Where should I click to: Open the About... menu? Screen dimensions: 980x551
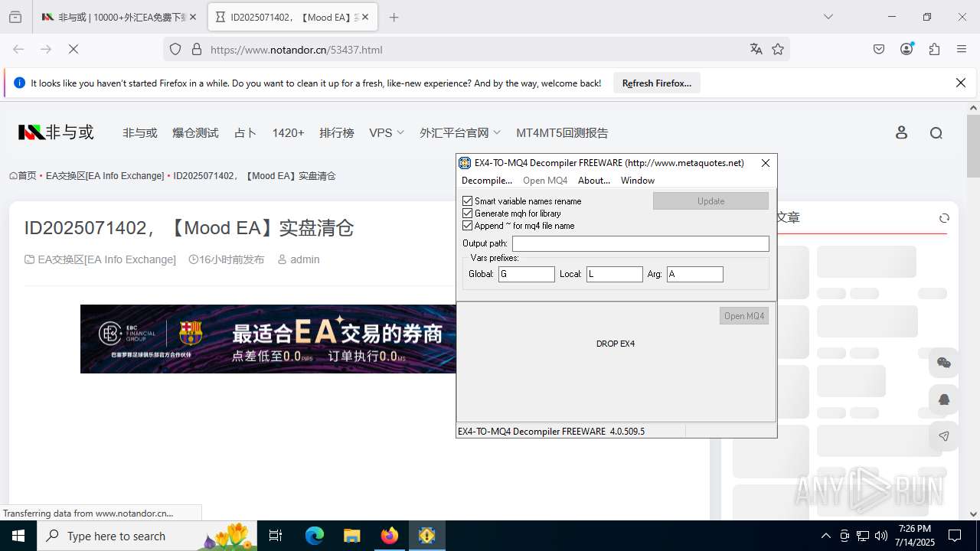[x=594, y=181]
